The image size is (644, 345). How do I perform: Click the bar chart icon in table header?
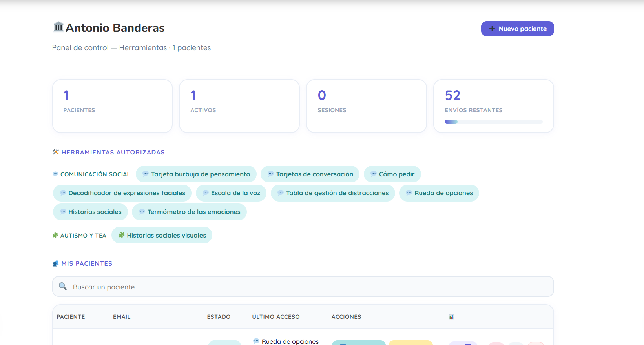[x=451, y=317]
